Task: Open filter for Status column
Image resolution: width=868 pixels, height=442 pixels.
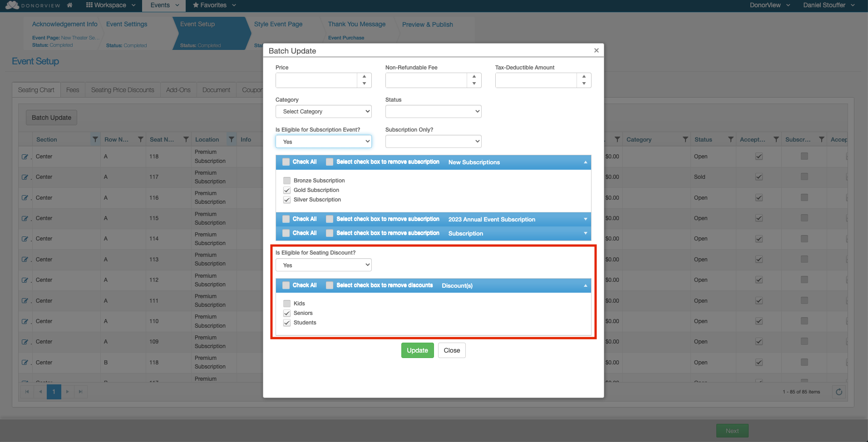Action: (730, 139)
